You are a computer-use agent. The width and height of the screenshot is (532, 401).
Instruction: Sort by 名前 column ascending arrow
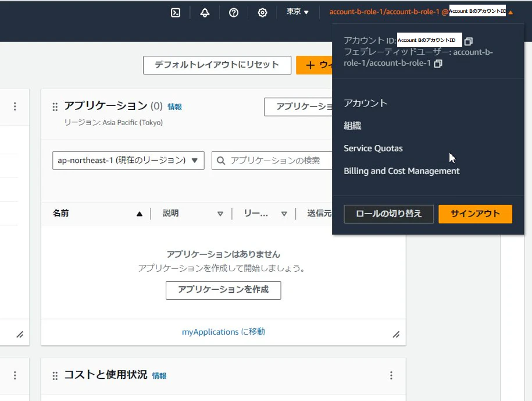[140, 214]
